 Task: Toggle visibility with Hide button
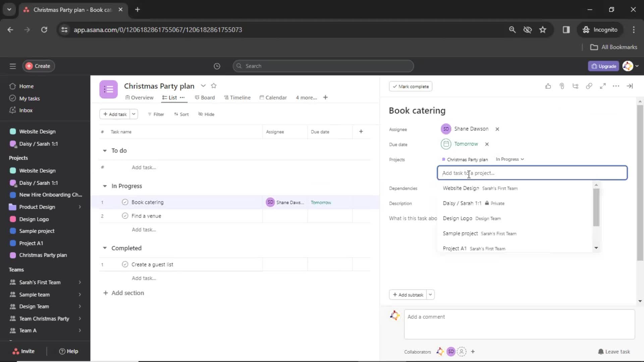pyautogui.click(x=206, y=114)
